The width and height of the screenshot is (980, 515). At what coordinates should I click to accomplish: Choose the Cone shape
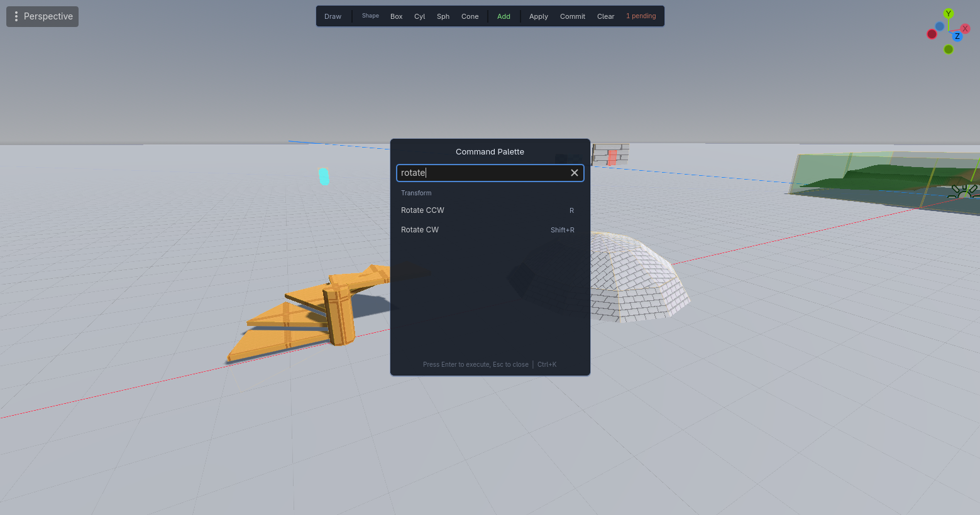pyautogui.click(x=470, y=16)
